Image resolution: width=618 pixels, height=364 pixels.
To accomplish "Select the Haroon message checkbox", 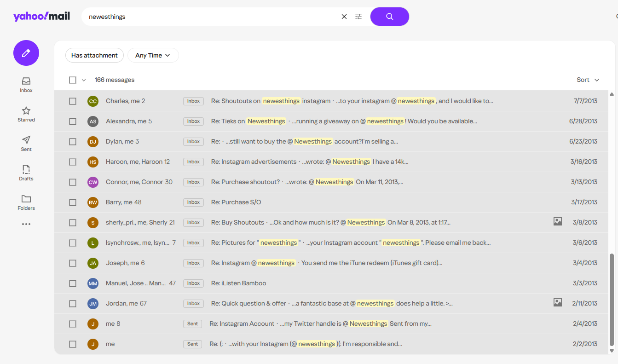I will point(73,162).
